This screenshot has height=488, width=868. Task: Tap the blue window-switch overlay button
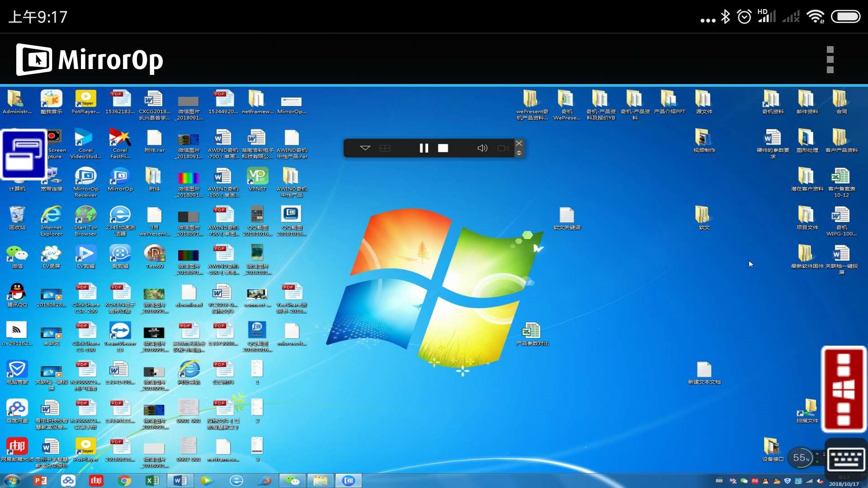coord(24,155)
